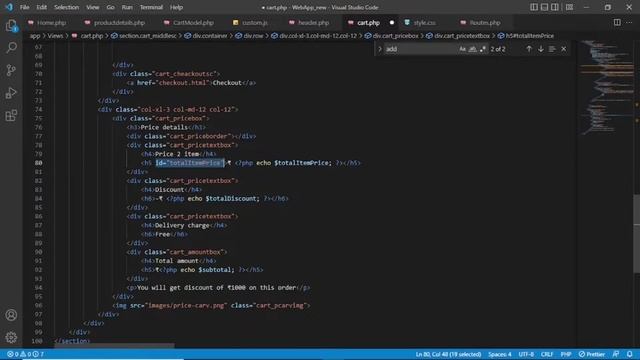Click the minimap code overview
This screenshot has width=640, height=360.
605,88
